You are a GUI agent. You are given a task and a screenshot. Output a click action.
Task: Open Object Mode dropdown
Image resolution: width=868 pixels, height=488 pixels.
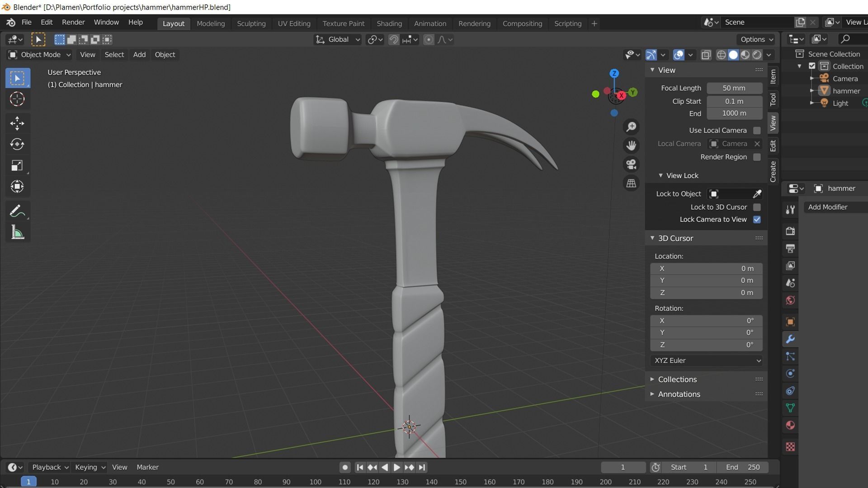click(x=40, y=55)
